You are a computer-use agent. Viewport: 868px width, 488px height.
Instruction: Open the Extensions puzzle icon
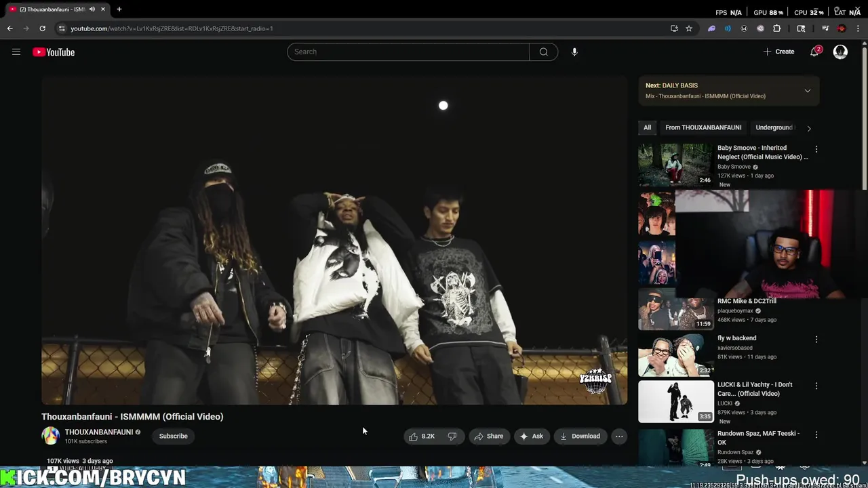coord(777,28)
